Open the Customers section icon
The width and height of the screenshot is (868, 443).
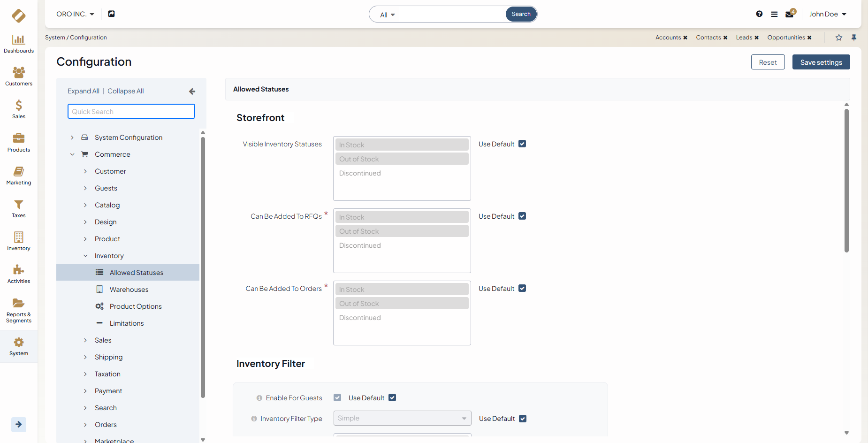[x=19, y=73]
